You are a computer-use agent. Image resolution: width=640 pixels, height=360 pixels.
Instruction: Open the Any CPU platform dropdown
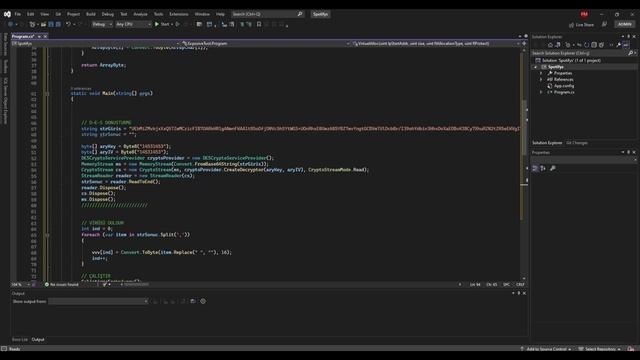click(133, 24)
